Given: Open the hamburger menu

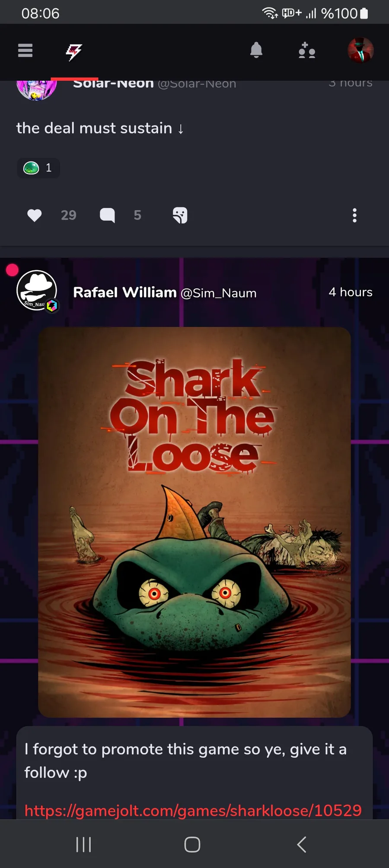Looking at the screenshot, I should coord(25,51).
